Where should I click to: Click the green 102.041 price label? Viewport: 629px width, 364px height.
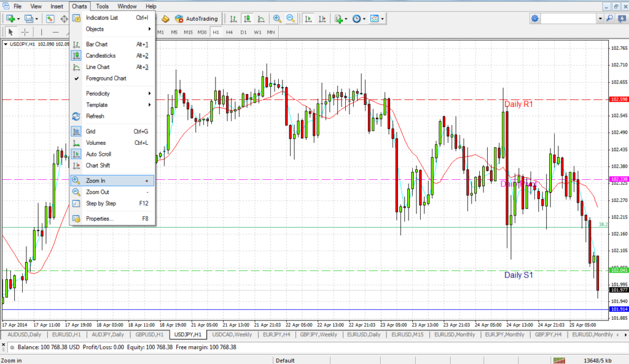619,270
